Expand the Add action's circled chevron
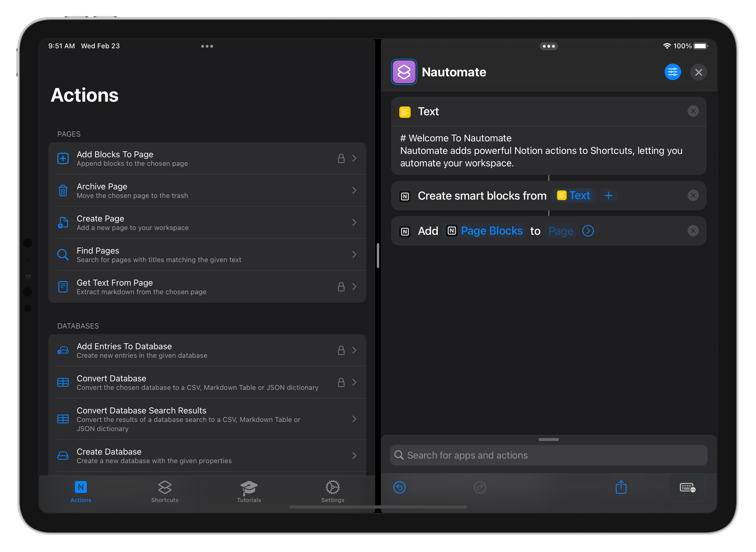756x552 pixels. (x=588, y=231)
